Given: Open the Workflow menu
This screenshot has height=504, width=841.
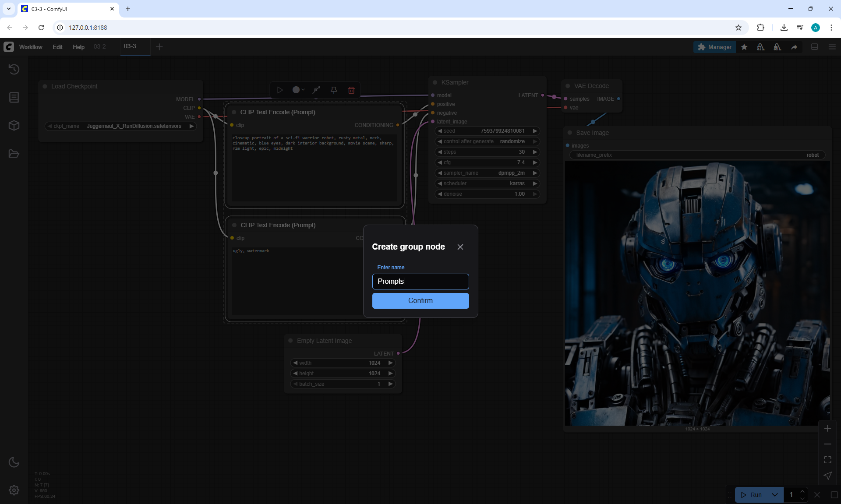Looking at the screenshot, I should click(x=31, y=47).
